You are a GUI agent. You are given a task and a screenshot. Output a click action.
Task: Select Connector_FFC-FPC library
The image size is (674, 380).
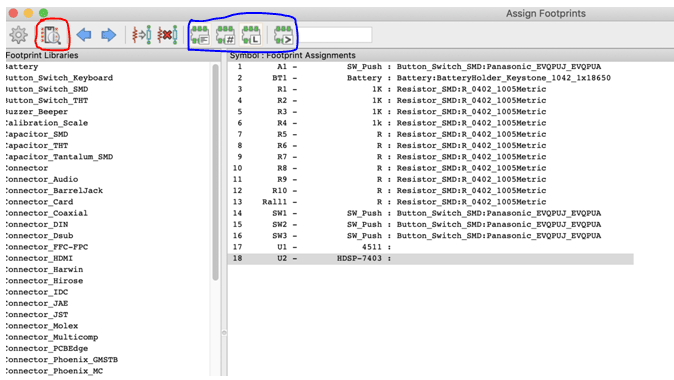coord(47,247)
